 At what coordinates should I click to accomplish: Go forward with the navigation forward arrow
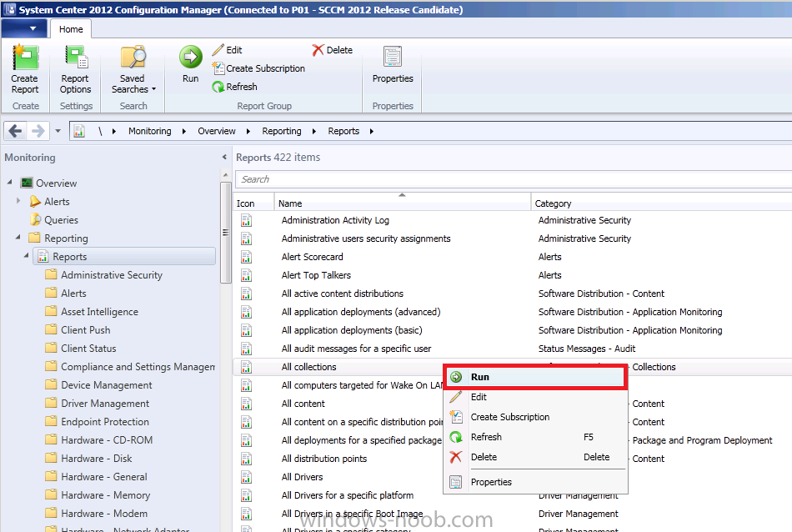click(x=38, y=131)
